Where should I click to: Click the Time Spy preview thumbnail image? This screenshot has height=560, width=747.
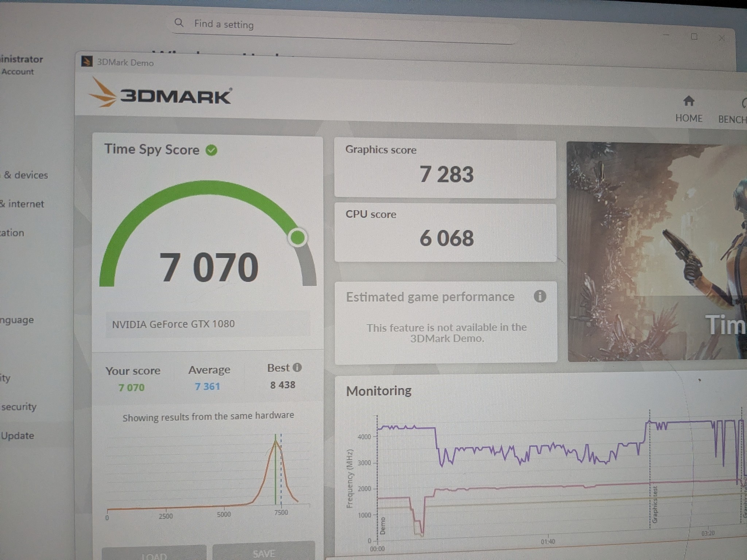point(657,252)
